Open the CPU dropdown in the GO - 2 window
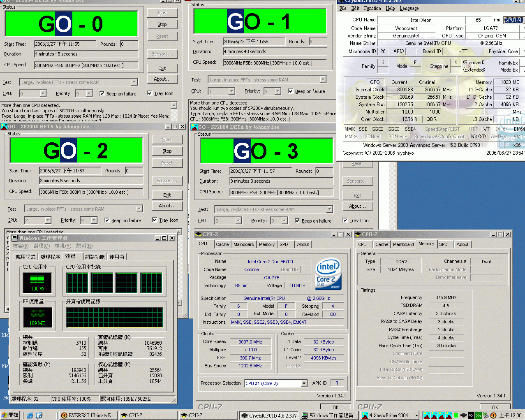The width and height of the screenshot is (525, 420). tap(48, 220)
